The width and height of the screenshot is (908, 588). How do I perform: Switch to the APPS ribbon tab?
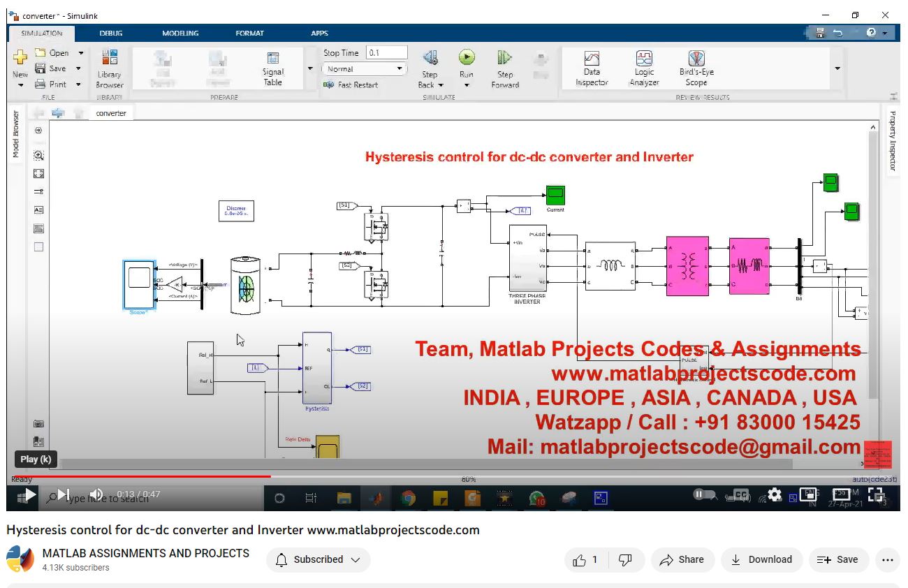pyautogui.click(x=319, y=33)
